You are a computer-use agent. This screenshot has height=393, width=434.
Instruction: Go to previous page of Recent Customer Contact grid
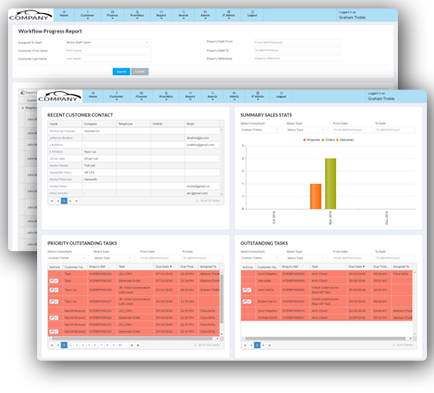58,201
